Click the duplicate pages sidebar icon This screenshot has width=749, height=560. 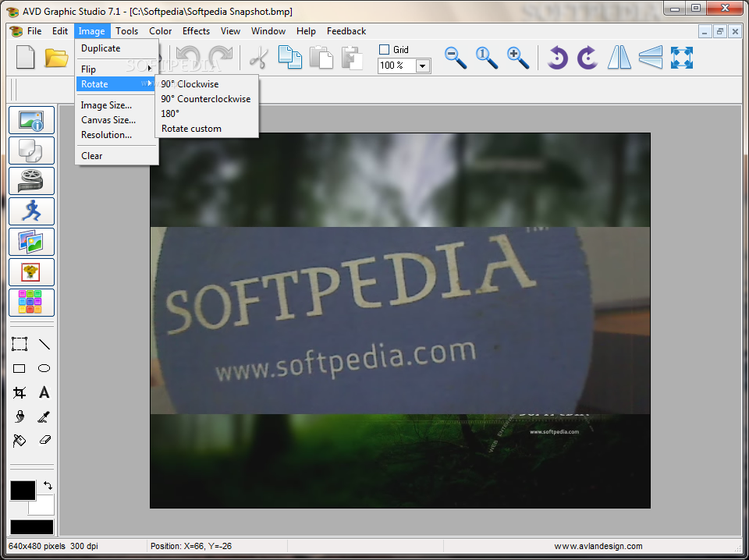[x=31, y=151]
